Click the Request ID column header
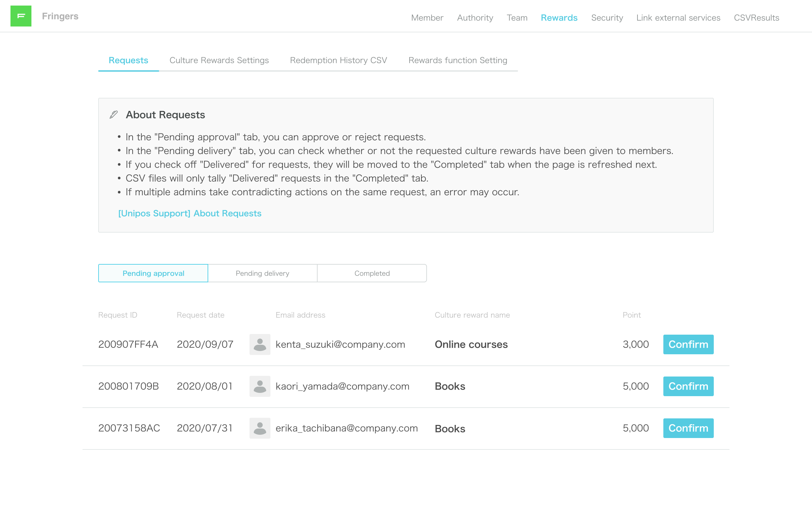The image size is (812, 509). tap(118, 315)
